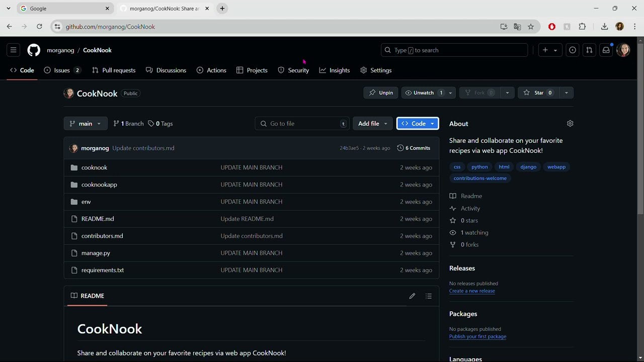The image size is (644, 362).
Task: Expand the Fork dropdown arrow
Action: (507, 93)
